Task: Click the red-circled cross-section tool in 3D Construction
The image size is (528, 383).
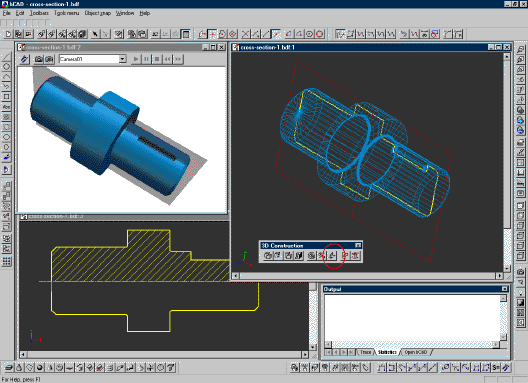Action: coord(332,256)
